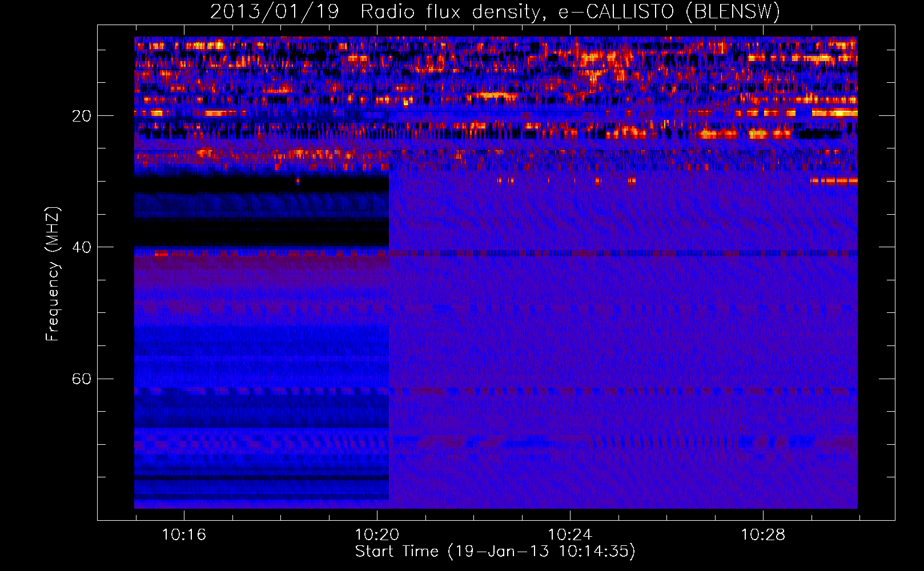The image size is (924, 571).
Task: Click the 60 frequency tick label
Action: (x=81, y=379)
